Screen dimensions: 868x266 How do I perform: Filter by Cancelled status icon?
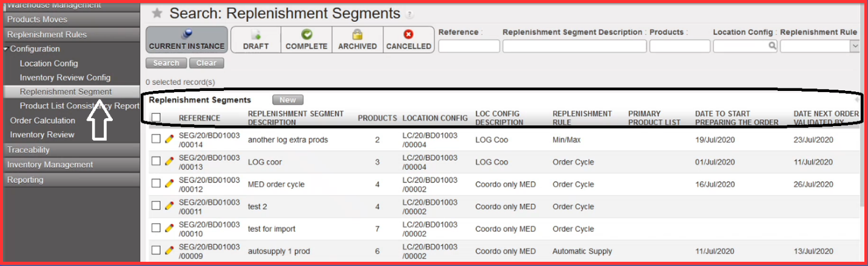point(408,35)
